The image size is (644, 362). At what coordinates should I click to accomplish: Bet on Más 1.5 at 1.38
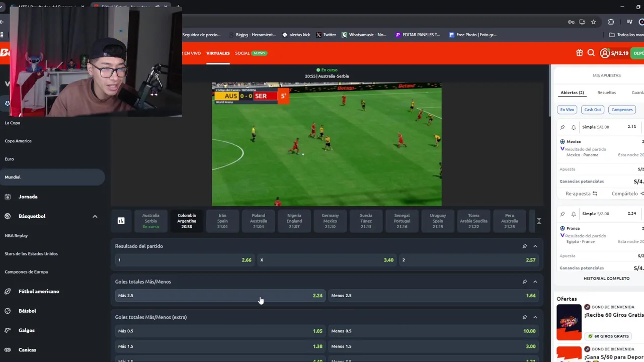220,346
